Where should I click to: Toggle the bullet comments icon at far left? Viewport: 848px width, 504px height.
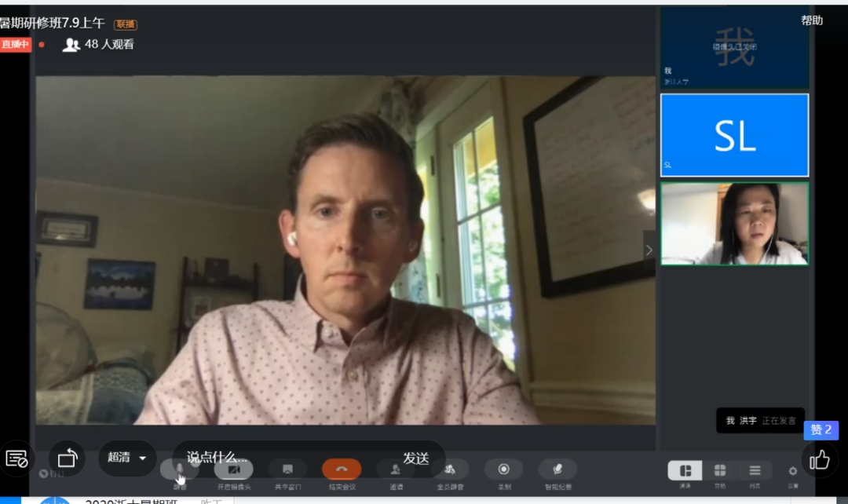16,458
